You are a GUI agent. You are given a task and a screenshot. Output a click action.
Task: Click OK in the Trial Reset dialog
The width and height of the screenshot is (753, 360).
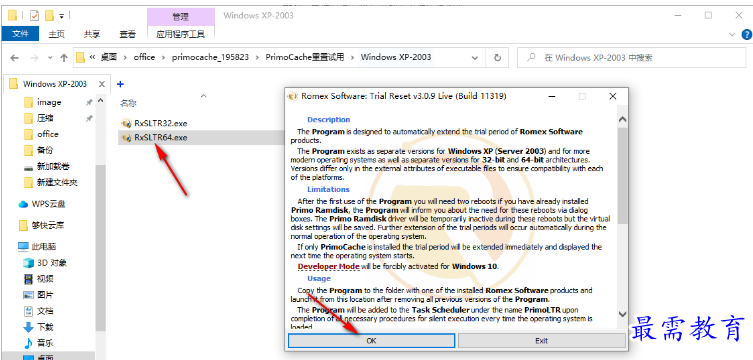(x=371, y=340)
